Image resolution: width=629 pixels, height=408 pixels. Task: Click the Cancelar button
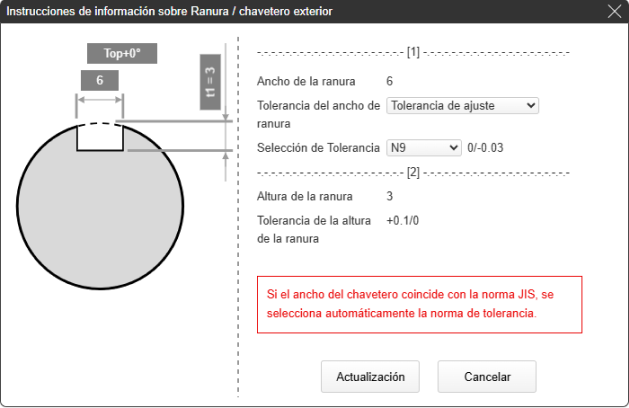click(487, 377)
